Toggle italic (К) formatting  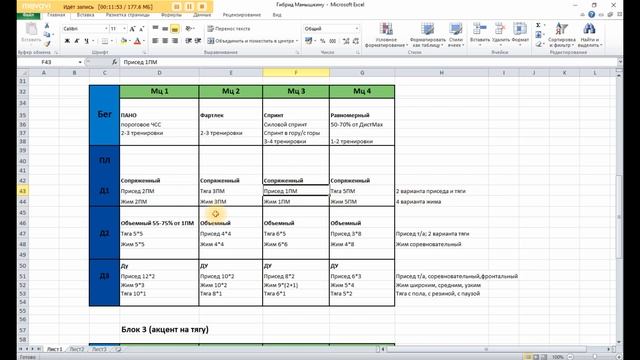(x=77, y=41)
